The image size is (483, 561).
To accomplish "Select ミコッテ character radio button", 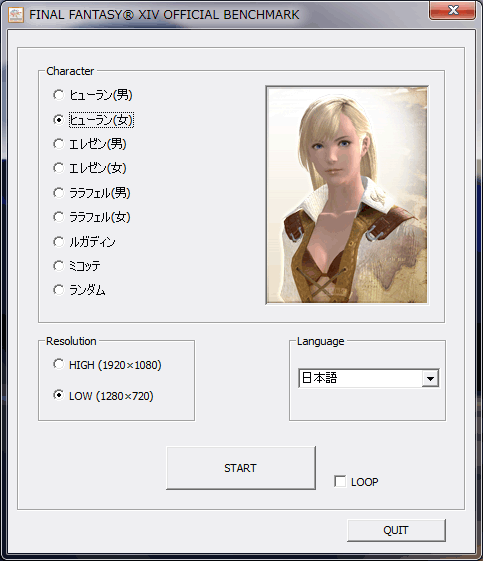I will [58, 266].
